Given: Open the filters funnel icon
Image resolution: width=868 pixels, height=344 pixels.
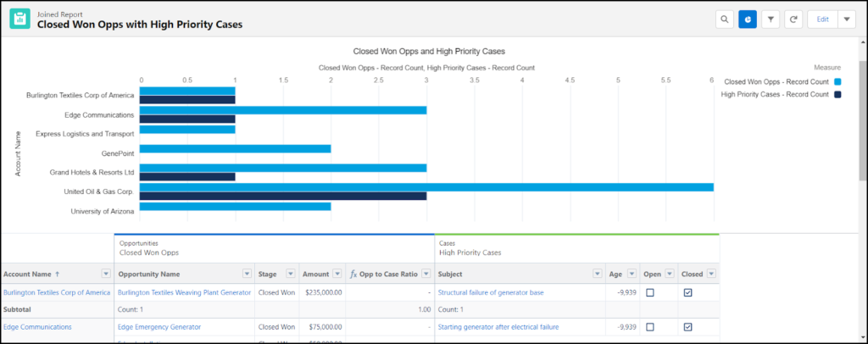Looking at the screenshot, I should (771, 19).
